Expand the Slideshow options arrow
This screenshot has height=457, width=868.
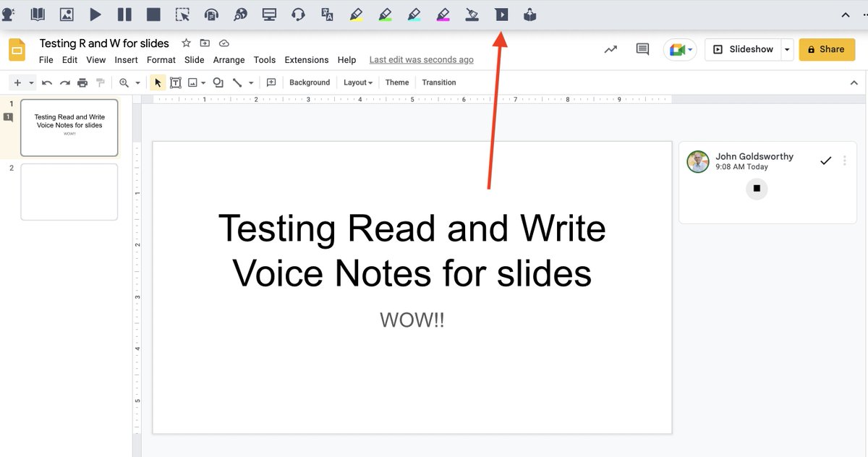pyautogui.click(x=786, y=49)
